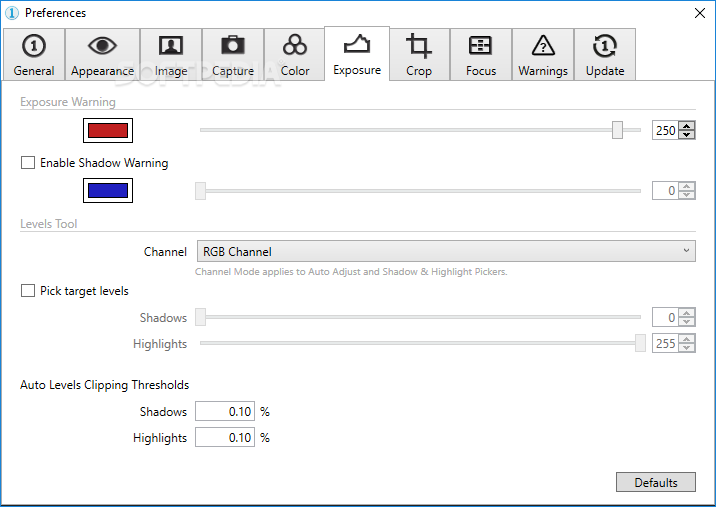This screenshot has width=716, height=507.
Task: Select the Exposure tab
Action: tap(357, 53)
